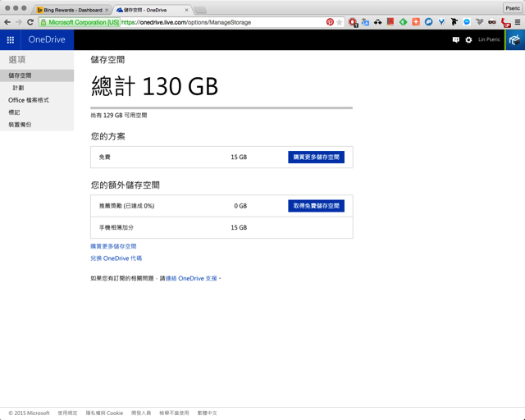Click the red book extension icon
The width and height of the screenshot is (525, 420).
click(x=390, y=22)
